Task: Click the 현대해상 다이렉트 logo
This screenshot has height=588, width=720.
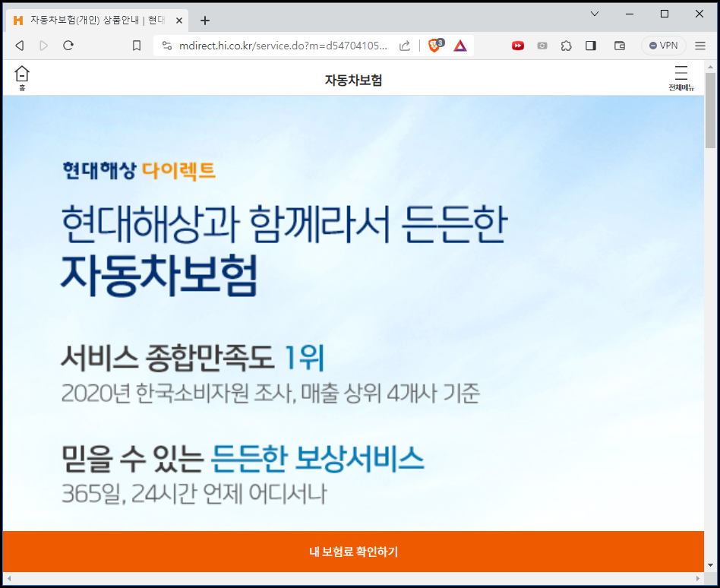Action: [x=139, y=170]
